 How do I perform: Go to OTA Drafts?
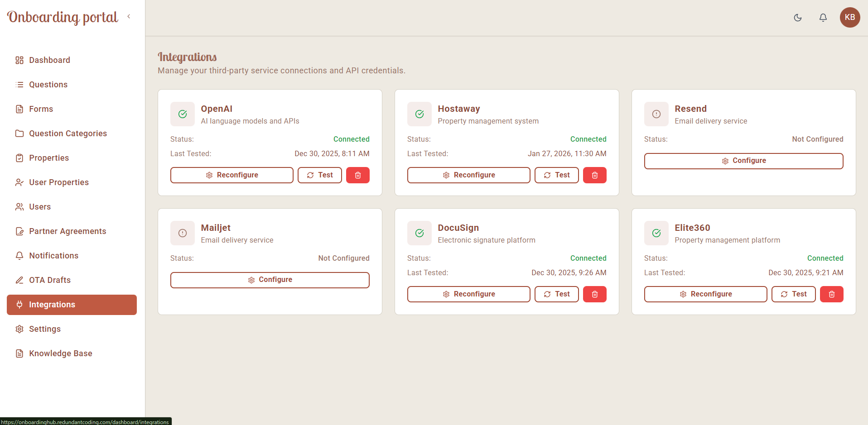point(72,280)
